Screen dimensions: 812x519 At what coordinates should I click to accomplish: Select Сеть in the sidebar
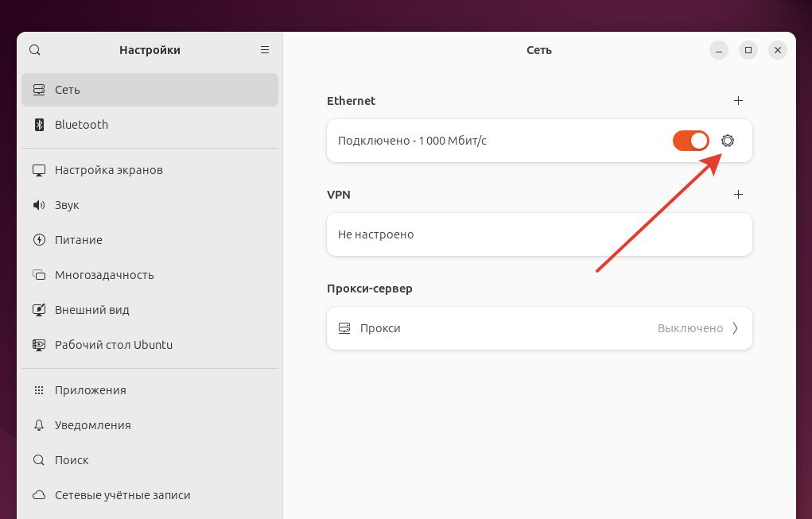pos(150,90)
